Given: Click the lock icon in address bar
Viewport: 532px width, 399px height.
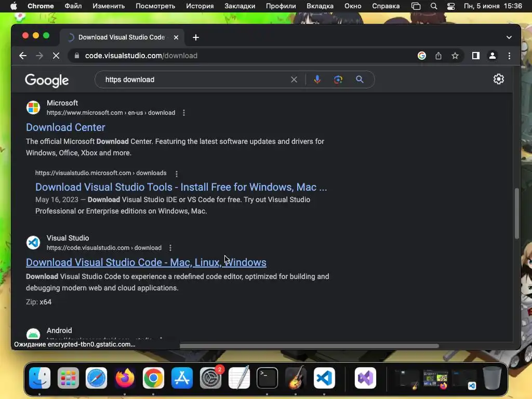Looking at the screenshot, I should pos(77,56).
